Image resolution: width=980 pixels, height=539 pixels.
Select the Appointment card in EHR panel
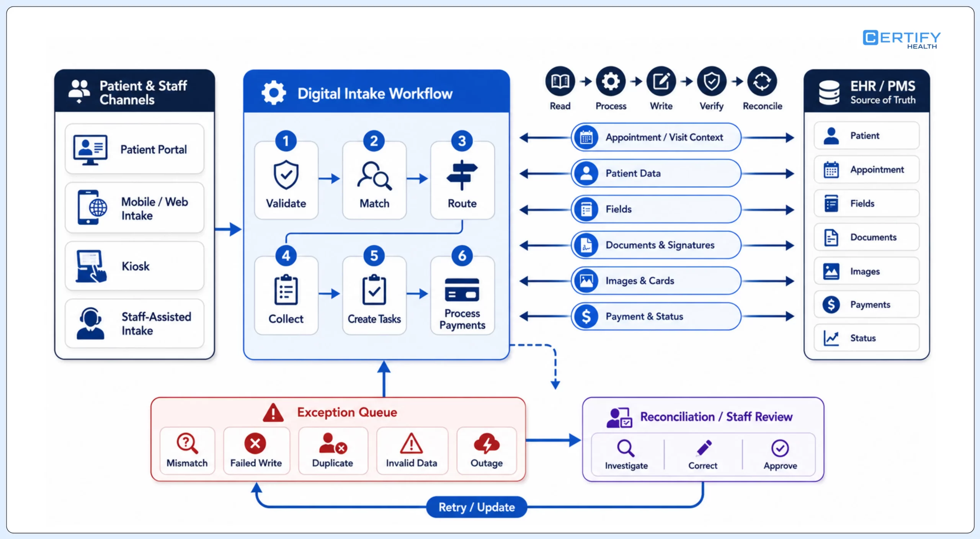[x=866, y=169]
